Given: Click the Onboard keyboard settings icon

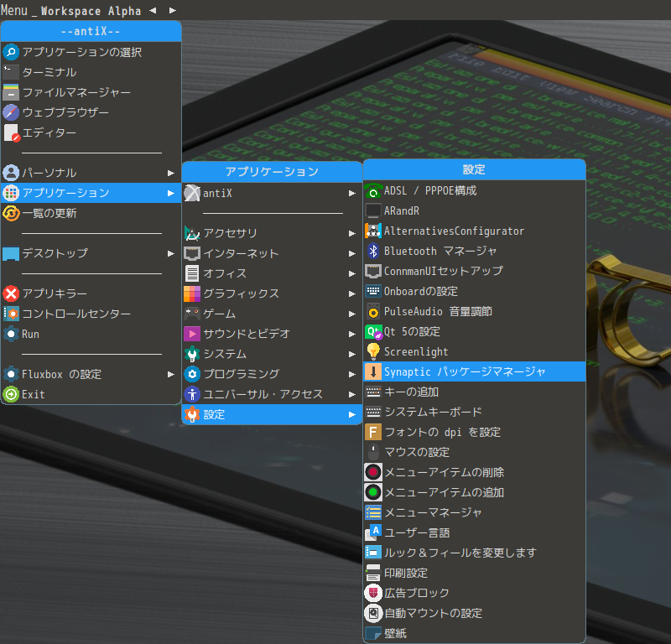Looking at the screenshot, I should pyautogui.click(x=373, y=292).
